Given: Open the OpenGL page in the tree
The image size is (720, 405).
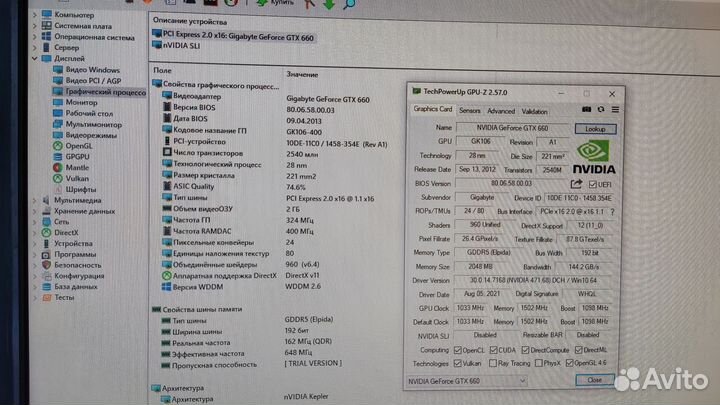Looking at the screenshot, I should point(79,146).
